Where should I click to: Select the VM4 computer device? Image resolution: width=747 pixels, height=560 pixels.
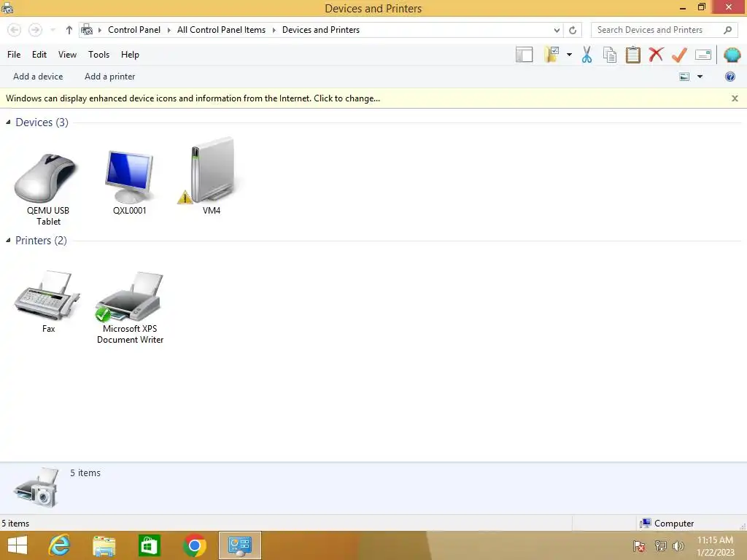tap(212, 176)
